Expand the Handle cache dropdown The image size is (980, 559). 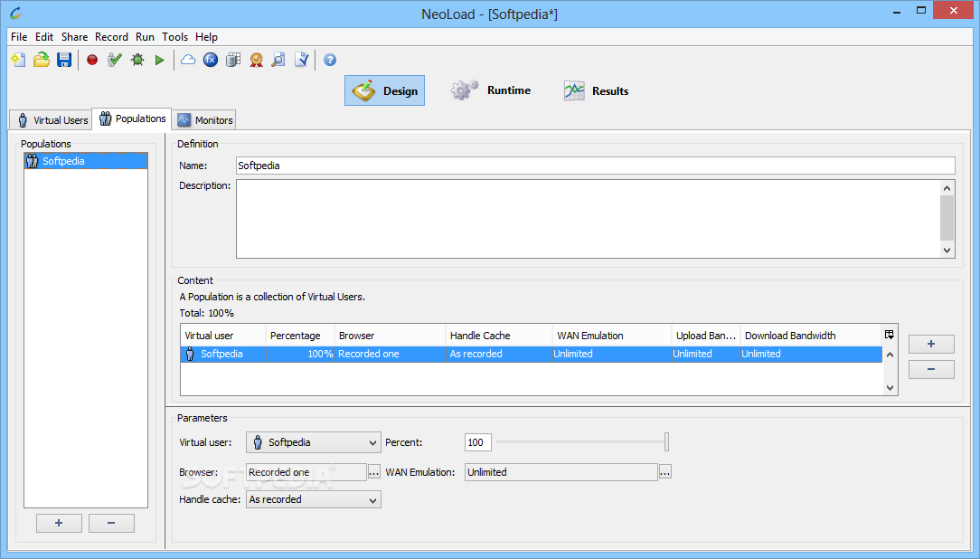[x=313, y=499]
